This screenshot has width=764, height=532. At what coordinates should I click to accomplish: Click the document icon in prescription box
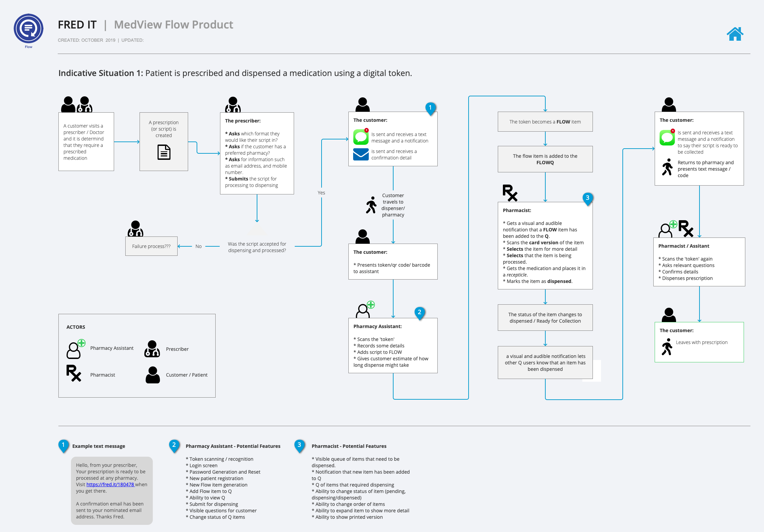click(x=164, y=152)
